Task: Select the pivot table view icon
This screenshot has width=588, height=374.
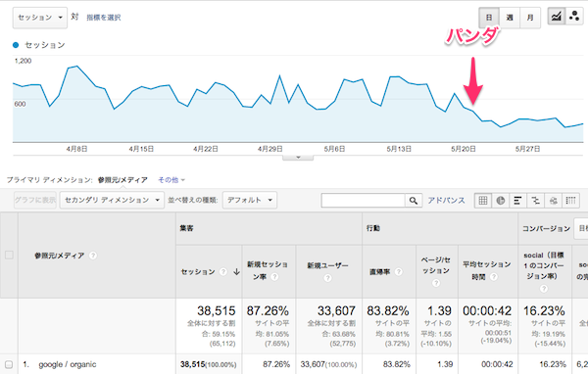Action: click(570, 201)
